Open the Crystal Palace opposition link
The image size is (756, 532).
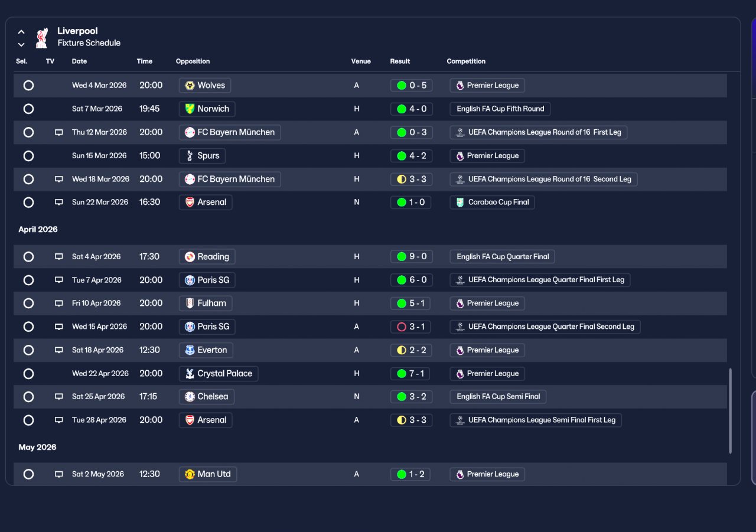(219, 374)
